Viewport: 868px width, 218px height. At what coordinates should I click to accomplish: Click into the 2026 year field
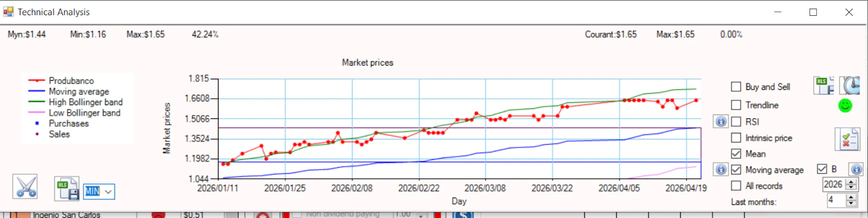click(x=834, y=185)
